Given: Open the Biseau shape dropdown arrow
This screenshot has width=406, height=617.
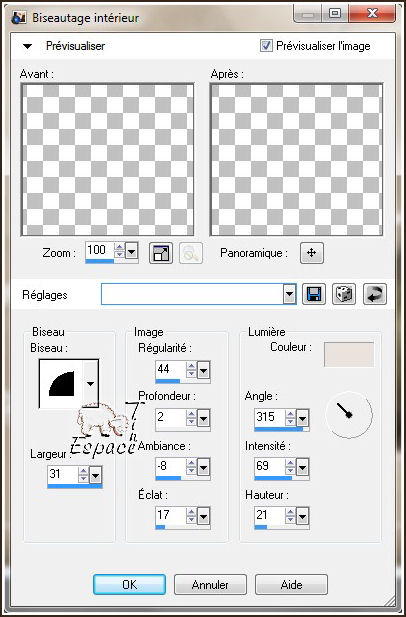Looking at the screenshot, I should [x=91, y=383].
